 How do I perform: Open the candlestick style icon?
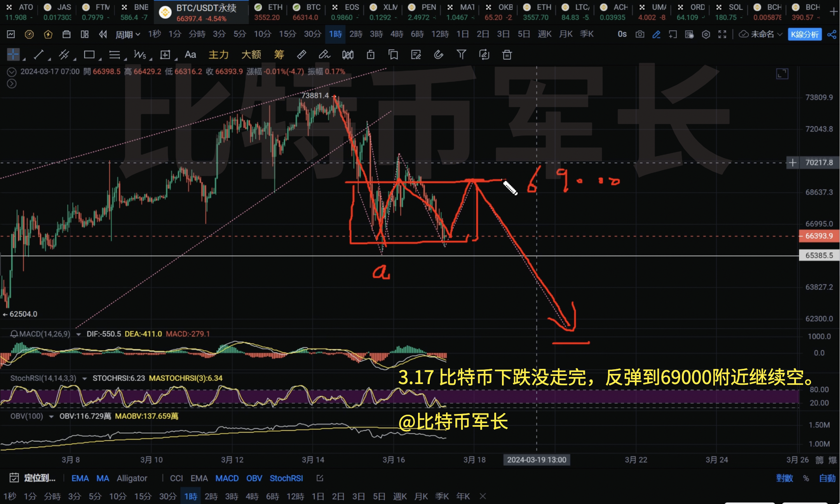[348, 55]
